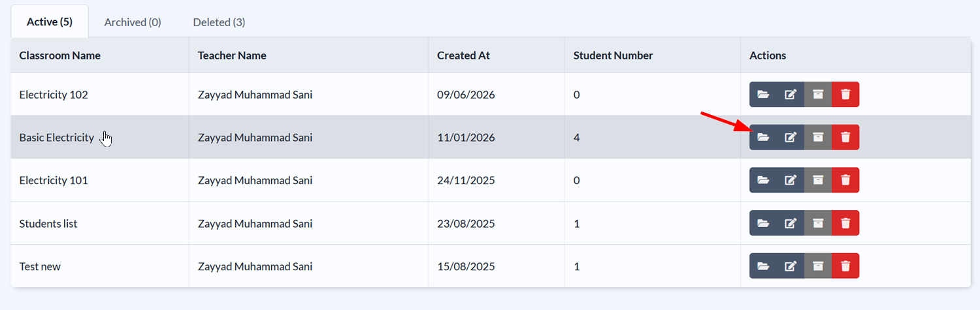This screenshot has height=310, width=980.
Task: Click the 23/08/2025 created date
Action: pyautogui.click(x=466, y=223)
